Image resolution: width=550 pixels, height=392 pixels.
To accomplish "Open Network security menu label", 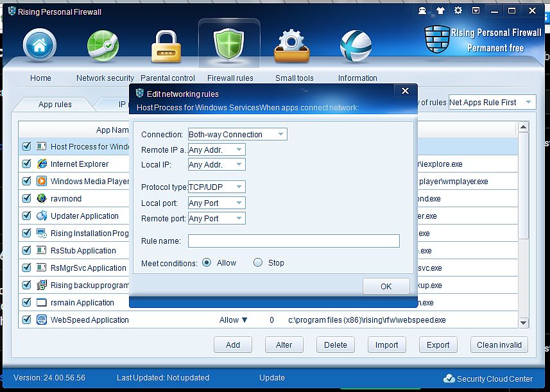I will (x=105, y=78).
